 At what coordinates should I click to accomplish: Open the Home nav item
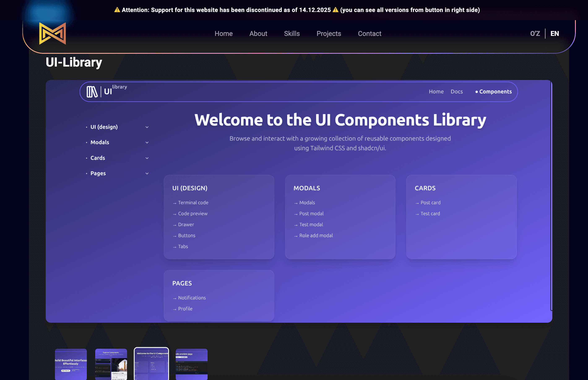[x=224, y=34]
